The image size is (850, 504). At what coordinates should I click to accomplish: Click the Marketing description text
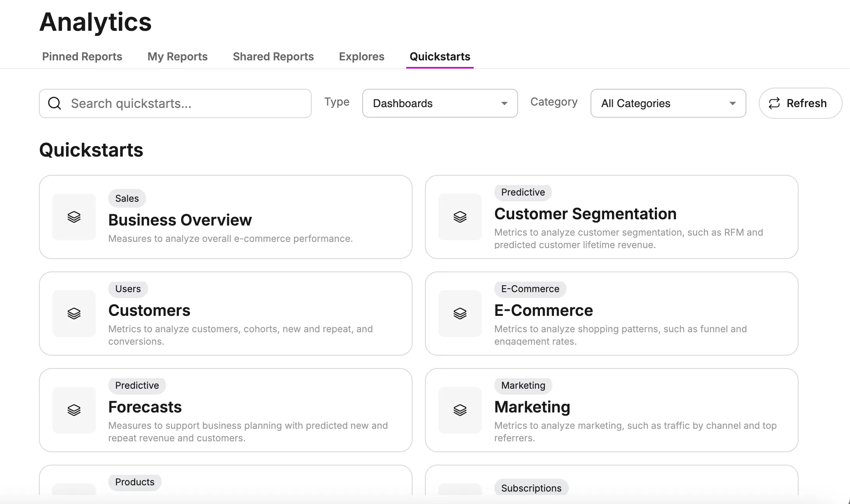pos(635,432)
